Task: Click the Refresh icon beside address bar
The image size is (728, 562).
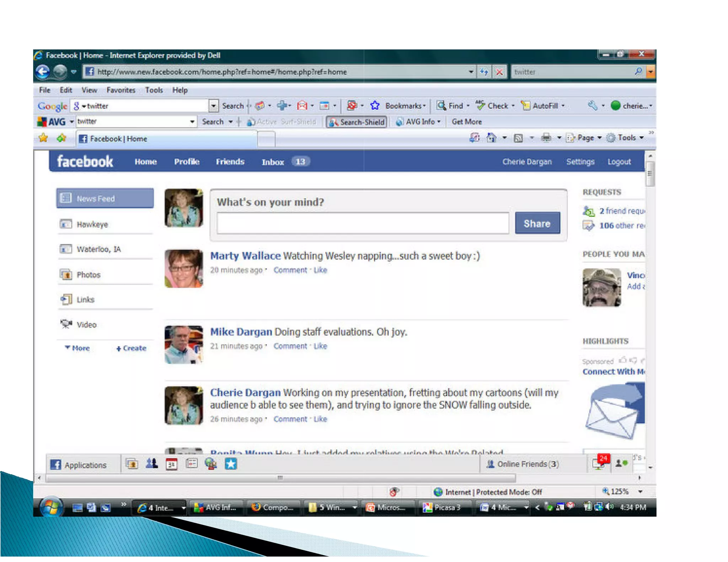Action: click(484, 72)
